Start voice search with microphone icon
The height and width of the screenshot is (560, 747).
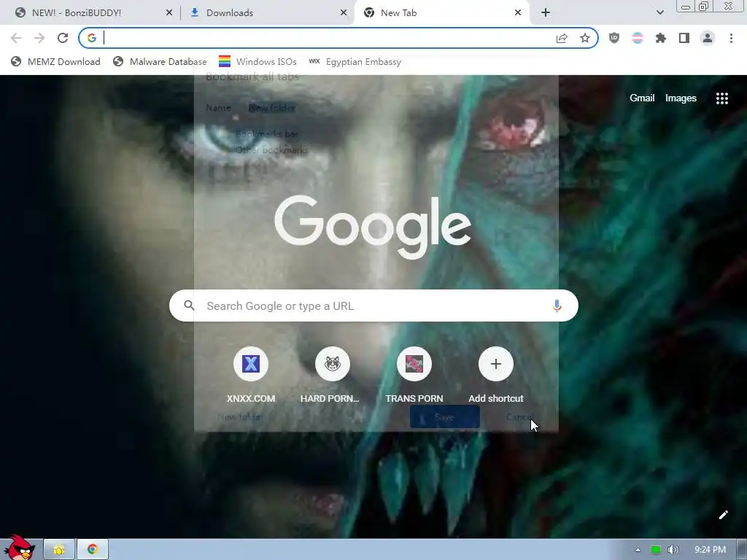click(x=557, y=306)
